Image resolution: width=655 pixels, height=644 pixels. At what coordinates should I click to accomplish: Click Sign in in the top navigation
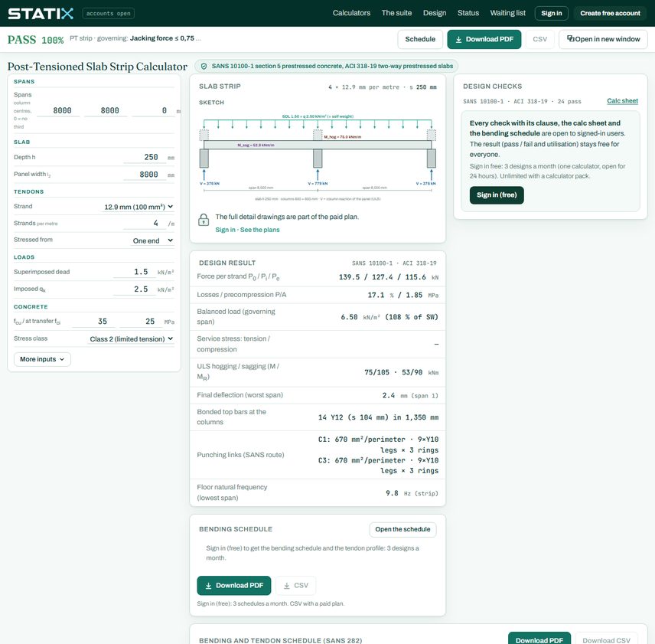tap(552, 13)
